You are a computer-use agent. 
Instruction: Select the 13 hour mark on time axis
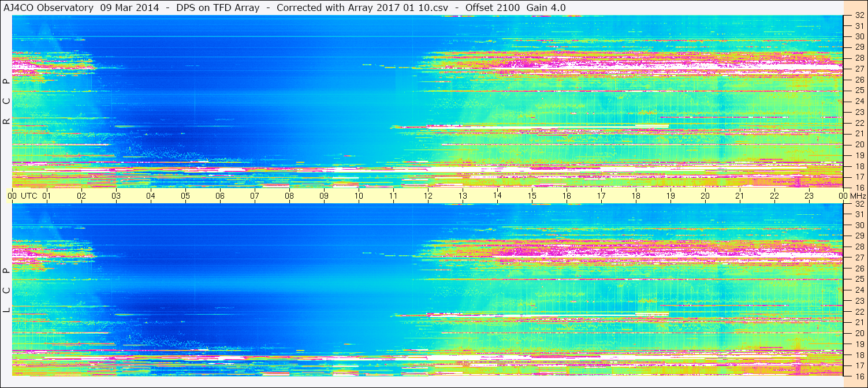pos(463,196)
